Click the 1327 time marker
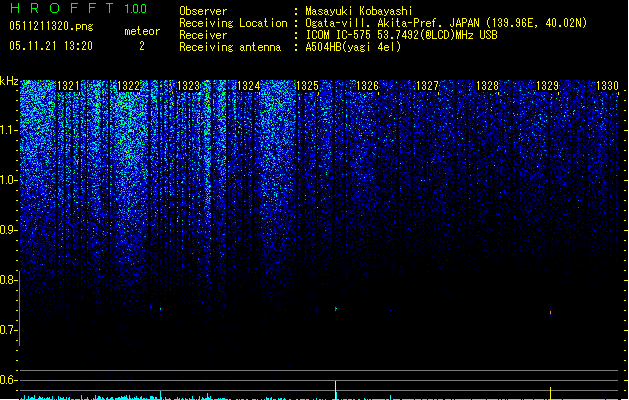Image resolution: width=629 pixels, height=400 pixels. [427, 86]
